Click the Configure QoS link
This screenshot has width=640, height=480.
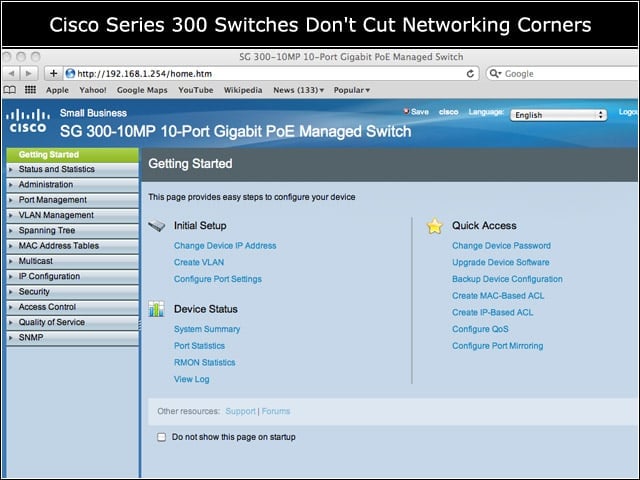pyautogui.click(x=480, y=329)
